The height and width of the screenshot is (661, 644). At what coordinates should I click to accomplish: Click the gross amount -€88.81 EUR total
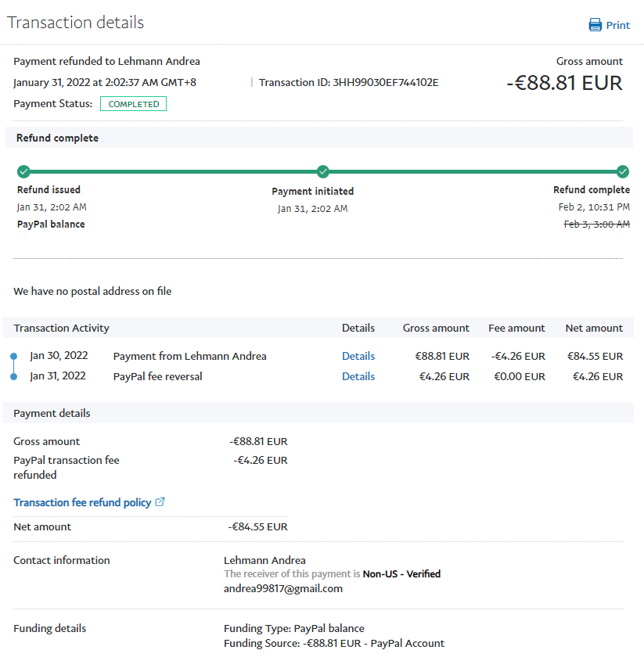pos(564,83)
